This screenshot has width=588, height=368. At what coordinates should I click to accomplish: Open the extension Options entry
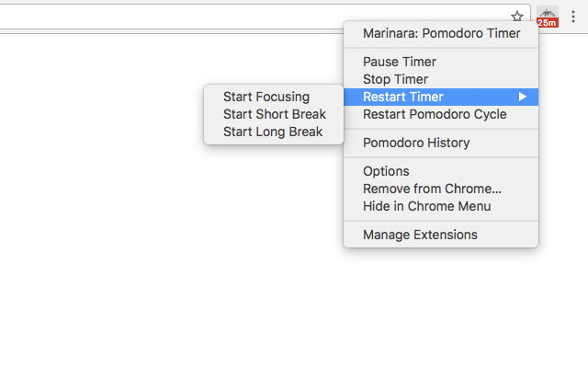tap(386, 171)
